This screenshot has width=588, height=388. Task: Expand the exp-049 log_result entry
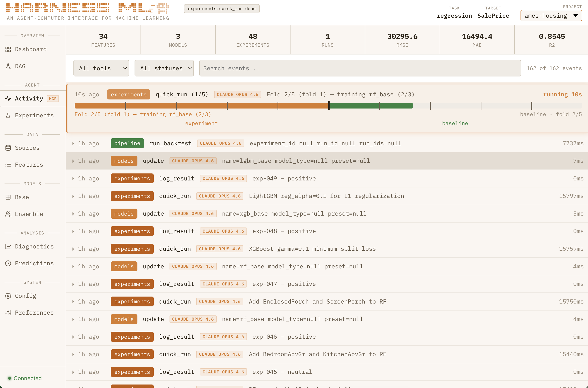tap(73, 178)
